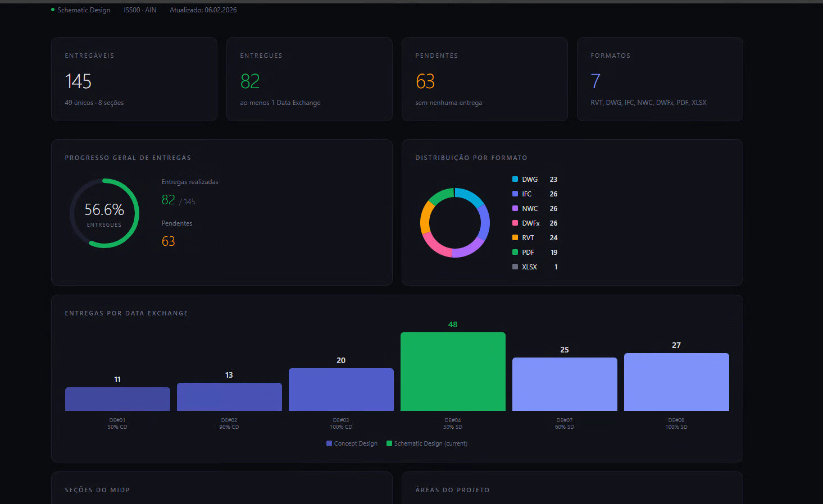Expand the ÁREAS DO PROJETO panel
The width and height of the screenshot is (823, 504).
point(452,489)
